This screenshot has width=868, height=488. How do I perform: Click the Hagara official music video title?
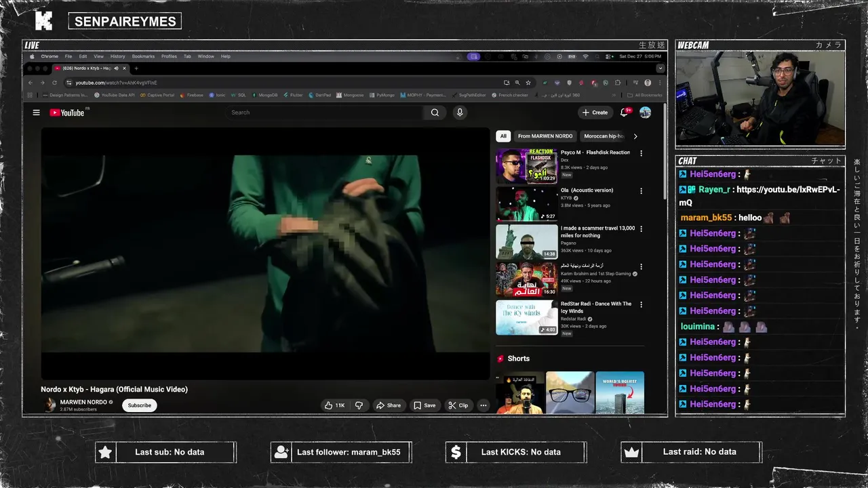click(114, 389)
